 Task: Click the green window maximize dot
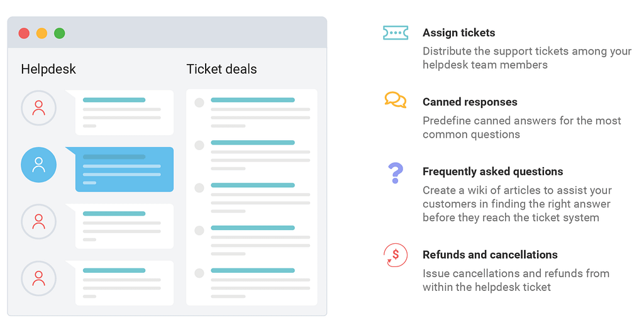60,33
